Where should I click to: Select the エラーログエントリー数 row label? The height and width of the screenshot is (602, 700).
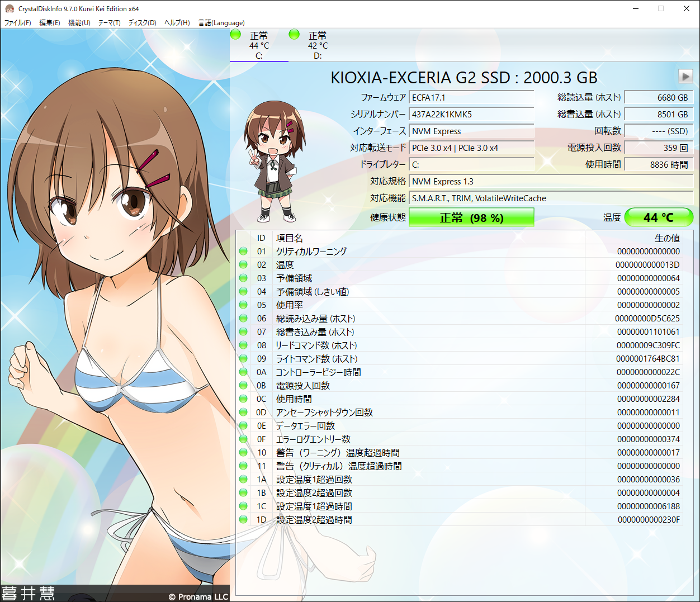pyautogui.click(x=313, y=439)
